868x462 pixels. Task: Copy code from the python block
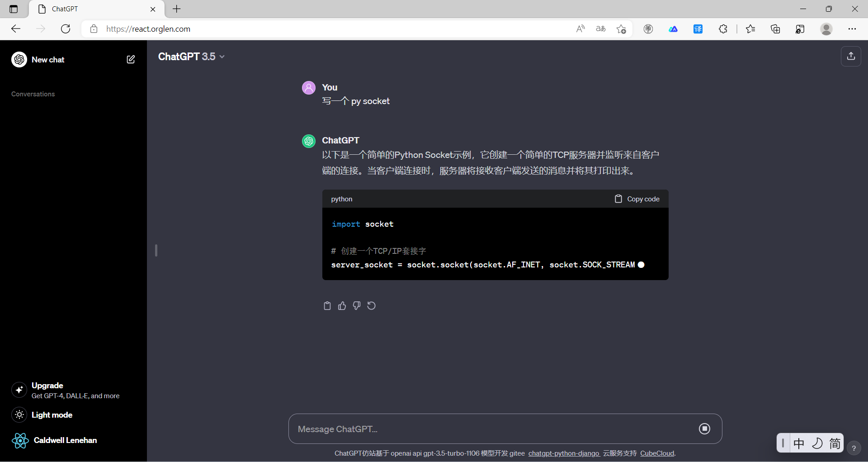tap(637, 199)
